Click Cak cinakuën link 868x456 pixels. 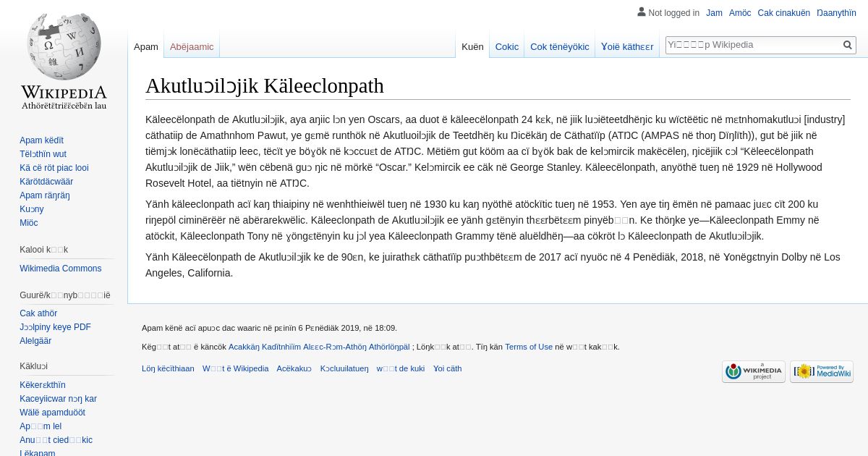click(784, 13)
